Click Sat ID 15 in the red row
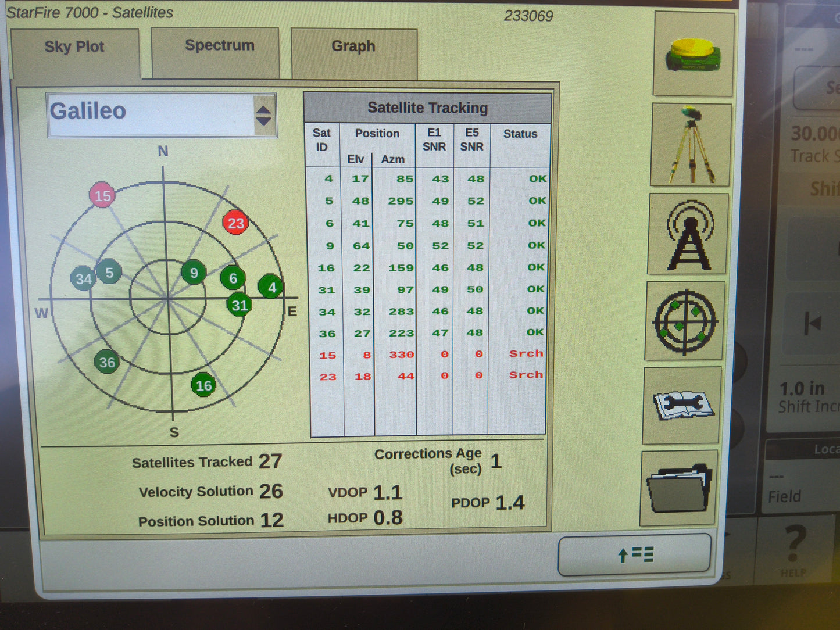This screenshot has width=840, height=630. [x=327, y=355]
